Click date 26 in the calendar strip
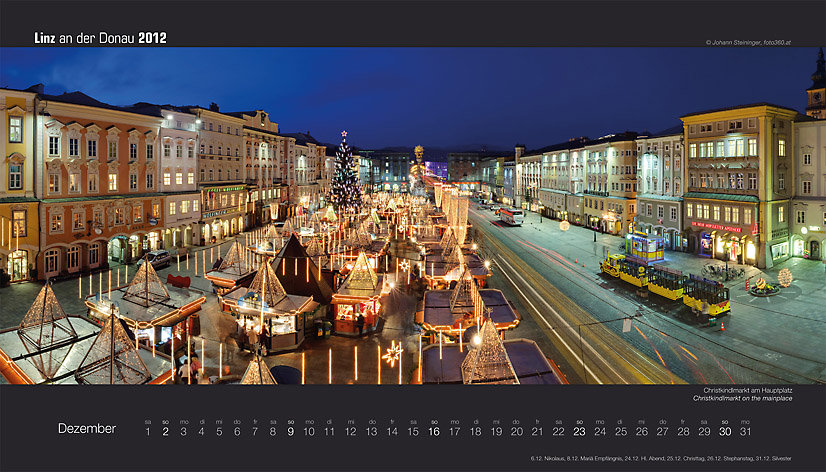 tap(641, 432)
